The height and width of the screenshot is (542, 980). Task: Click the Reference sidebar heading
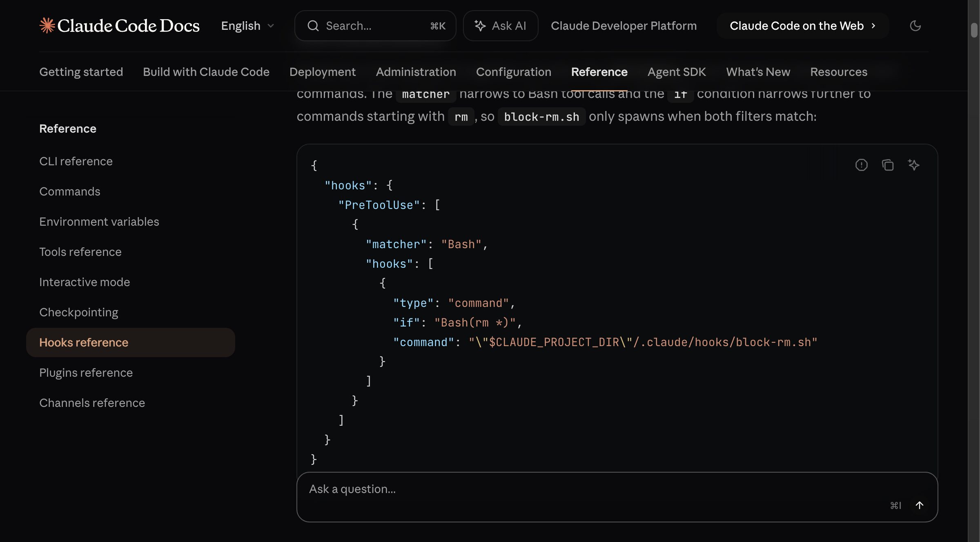[68, 129]
